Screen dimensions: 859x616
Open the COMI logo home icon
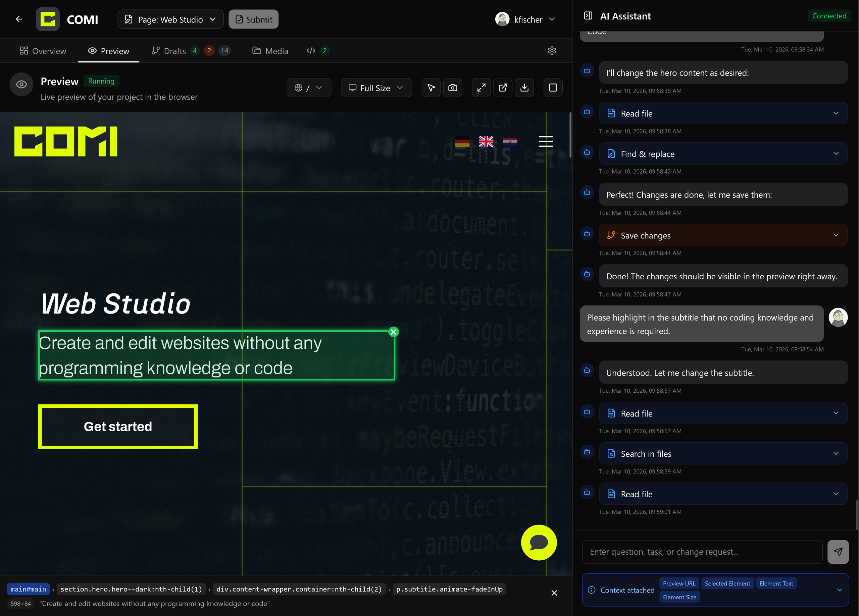(x=48, y=19)
